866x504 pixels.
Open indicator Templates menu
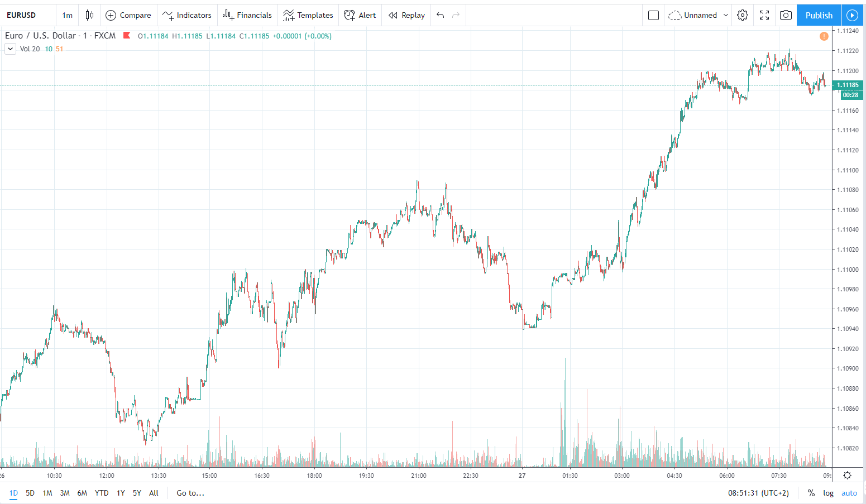(308, 15)
